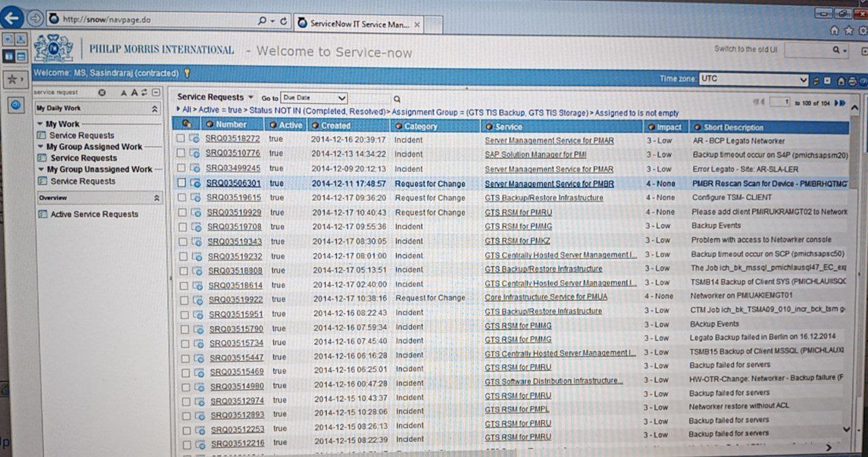Screen dimensions: 868x457
Task: Close the ServiceNow IT Service Man... tab
Action: coord(417,24)
